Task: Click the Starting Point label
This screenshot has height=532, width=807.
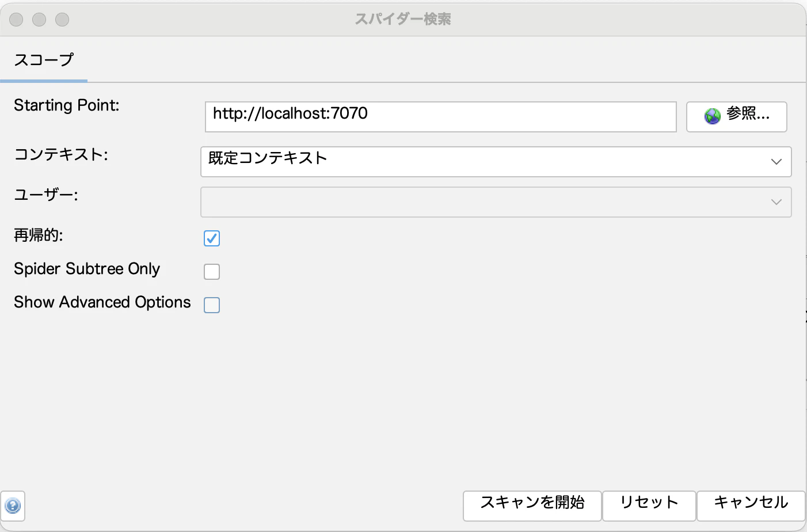Action: point(67,105)
